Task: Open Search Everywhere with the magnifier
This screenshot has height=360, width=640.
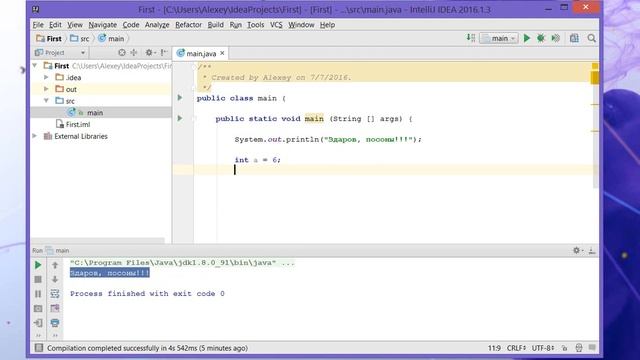Action: pos(591,38)
